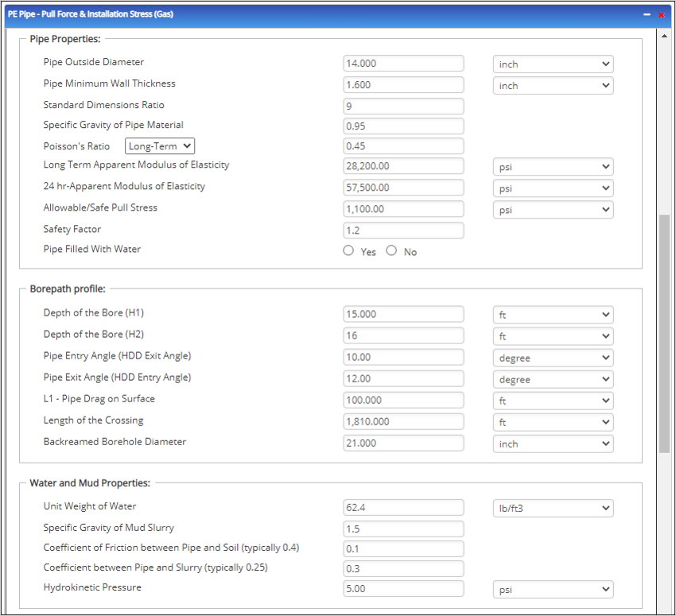Image resolution: width=676 pixels, height=616 pixels.
Task: Click the scrollbar up arrow
Action: [664, 36]
